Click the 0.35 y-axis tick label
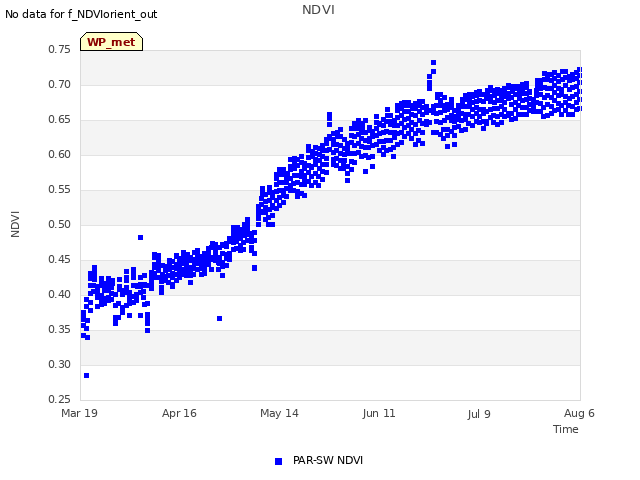The image size is (640, 480). 60,329
